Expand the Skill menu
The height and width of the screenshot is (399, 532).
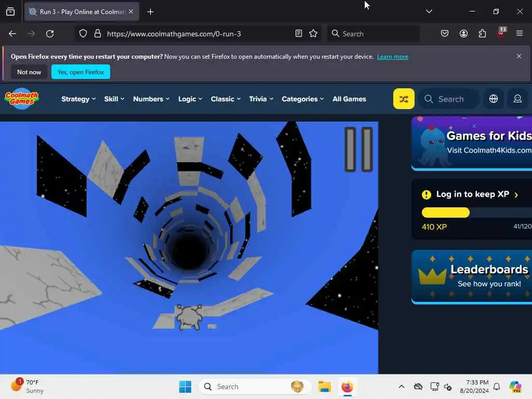[114, 99]
